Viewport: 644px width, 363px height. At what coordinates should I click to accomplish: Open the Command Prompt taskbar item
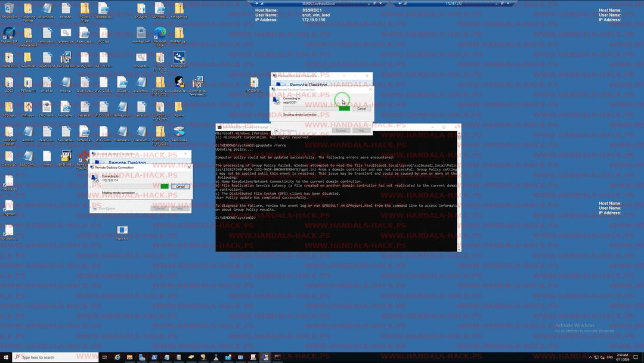pyautogui.click(x=278, y=357)
